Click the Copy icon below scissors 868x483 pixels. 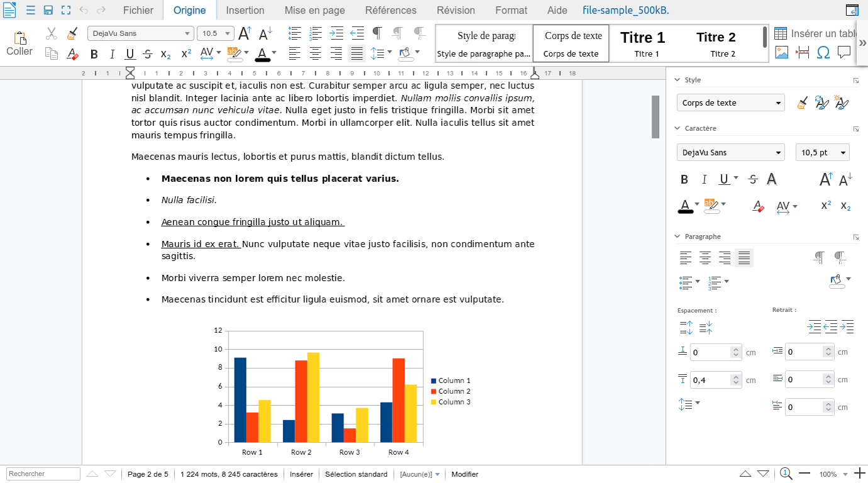point(52,54)
